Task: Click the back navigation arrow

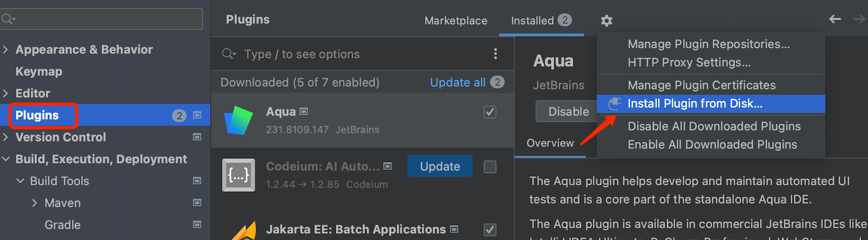Action: tap(835, 19)
